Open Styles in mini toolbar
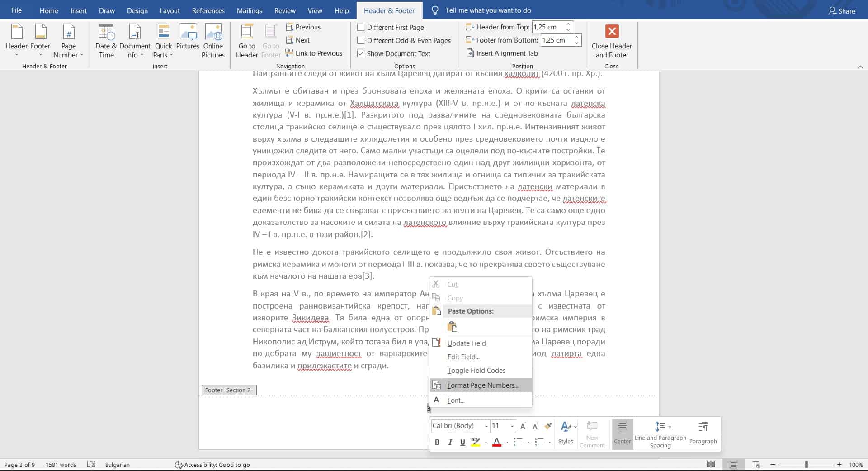868x471 pixels. 566,433
